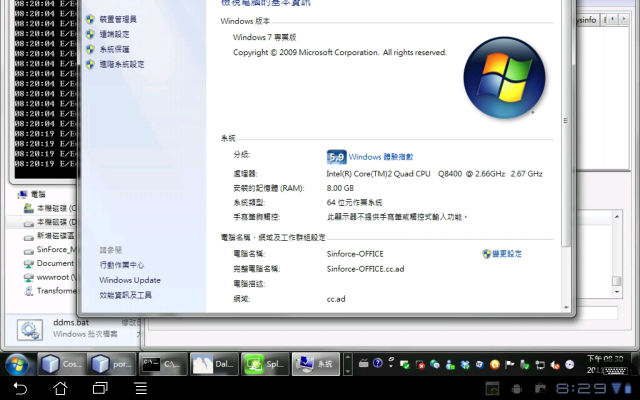Screen dimensions: 640x400
Task: Switch to 系統 taskbar window
Action: tap(316, 364)
